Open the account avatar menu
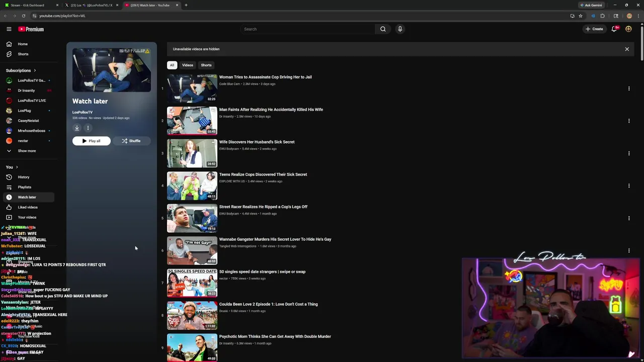 click(628, 29)
